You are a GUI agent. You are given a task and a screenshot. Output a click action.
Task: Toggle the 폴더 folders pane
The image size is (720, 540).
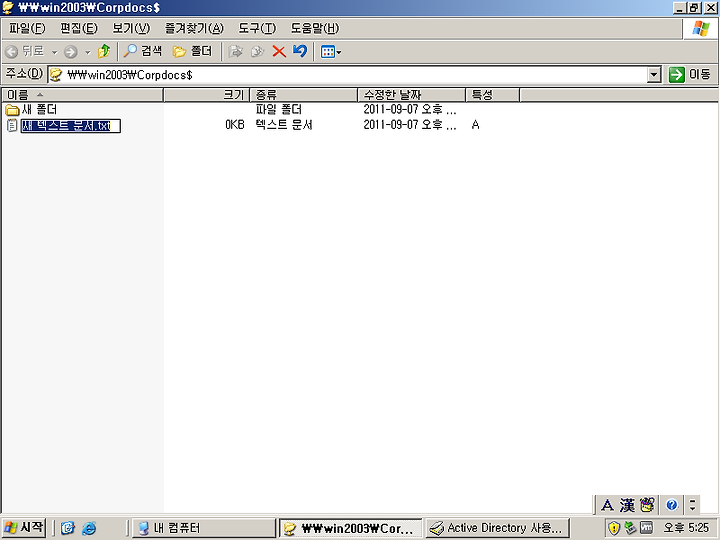[192, 51]
